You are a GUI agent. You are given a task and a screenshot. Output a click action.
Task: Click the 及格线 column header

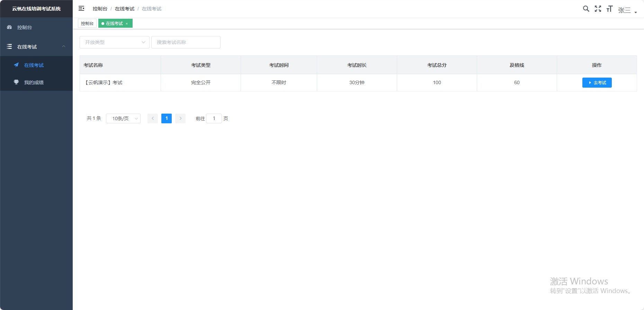point(517,65)
